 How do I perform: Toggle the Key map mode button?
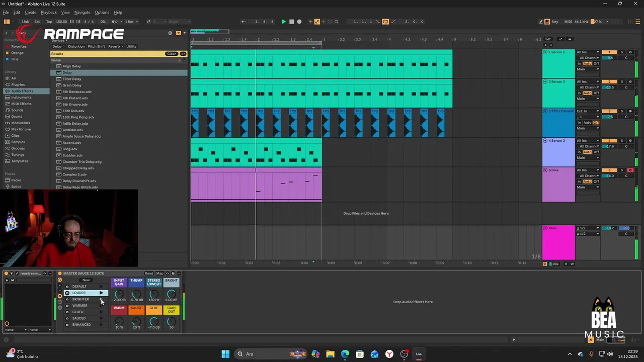555,22
